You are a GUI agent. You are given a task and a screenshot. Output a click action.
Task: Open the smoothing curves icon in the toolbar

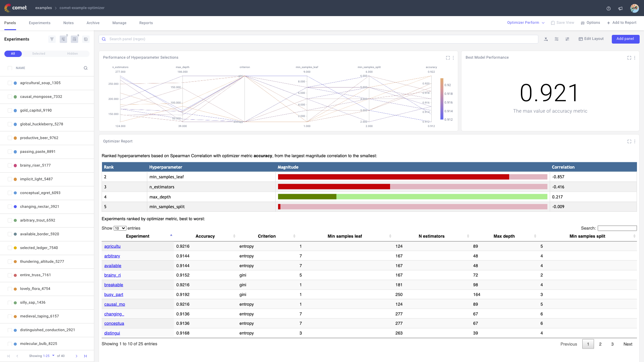pyautogui.click(x=556, y=39)
